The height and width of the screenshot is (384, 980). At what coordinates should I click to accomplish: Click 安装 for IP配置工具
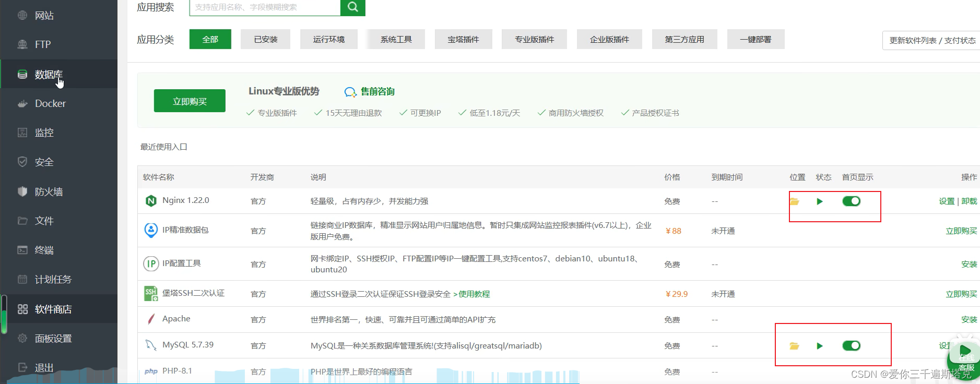pyautogui.click(x=969, y=265)
